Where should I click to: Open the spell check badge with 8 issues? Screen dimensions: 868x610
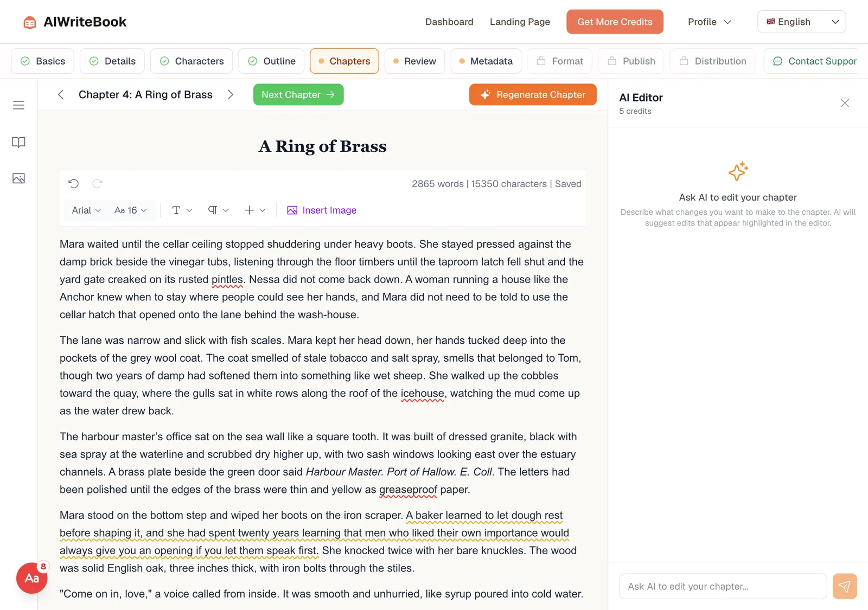[x=32, y=577]
